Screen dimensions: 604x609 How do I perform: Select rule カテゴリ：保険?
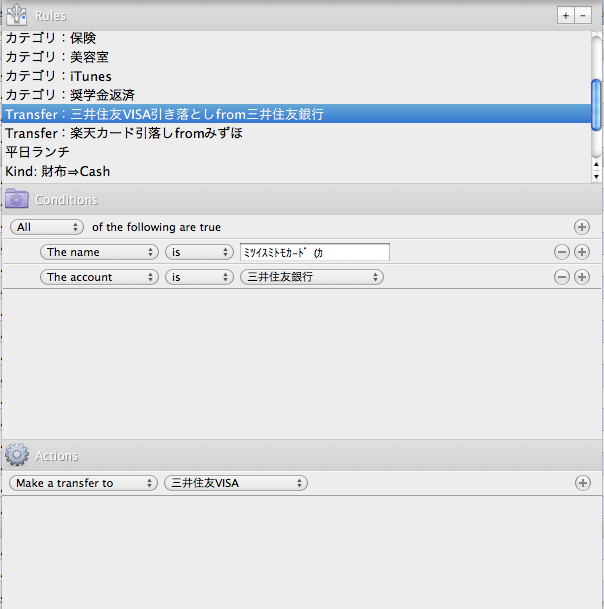pos(296,38)
